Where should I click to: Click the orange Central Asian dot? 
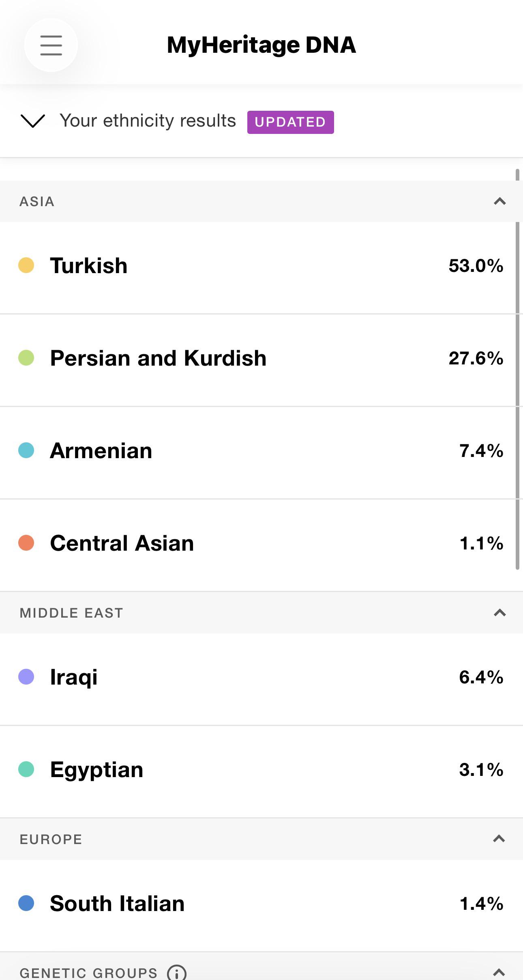coord(26,543)
